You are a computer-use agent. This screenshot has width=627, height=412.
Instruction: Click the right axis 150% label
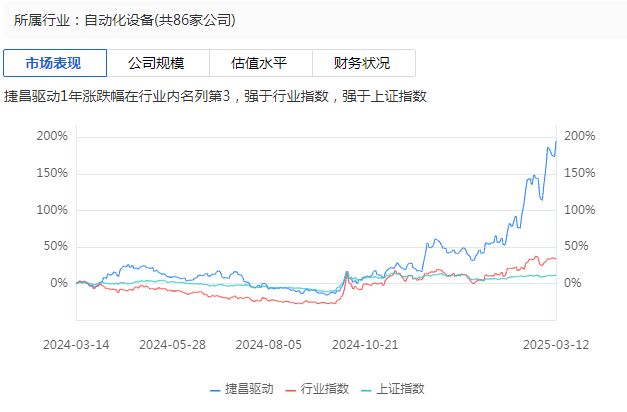click(x=580, y=173)
